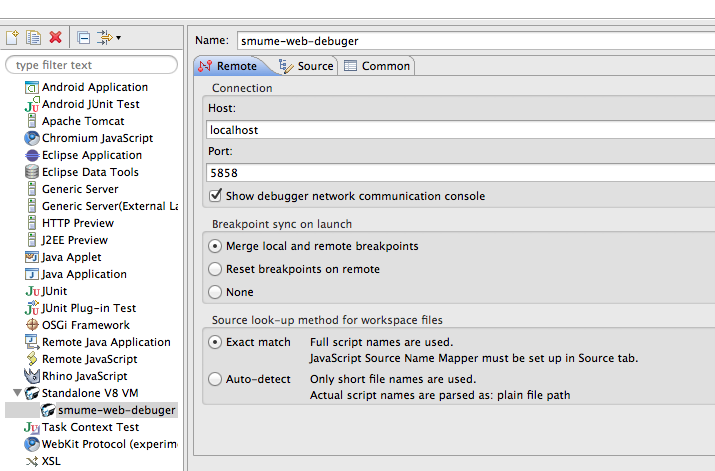Collapse all configurations in the tree
The height and width of the screenshot is (471, 715).
[x=83, y=38]
